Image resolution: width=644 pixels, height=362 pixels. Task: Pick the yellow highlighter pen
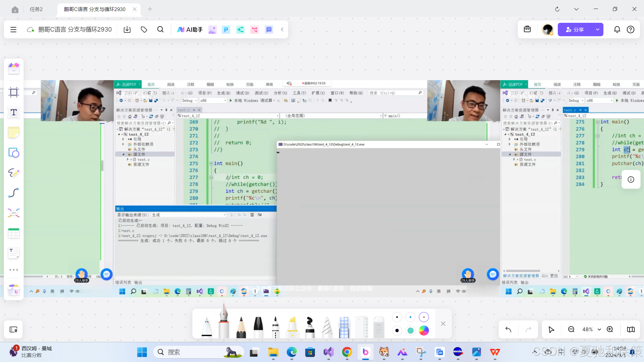point(292,327)
